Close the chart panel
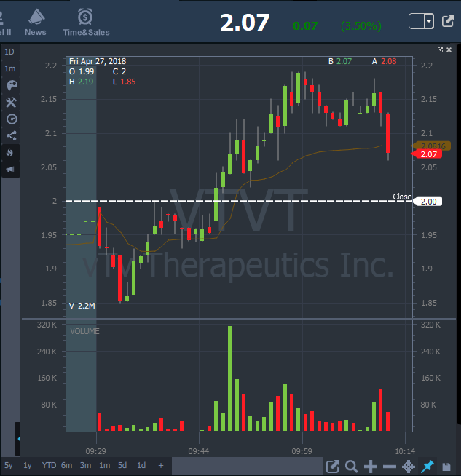The height and width of the screenshot is (476, 461). [x=449, y=49]
